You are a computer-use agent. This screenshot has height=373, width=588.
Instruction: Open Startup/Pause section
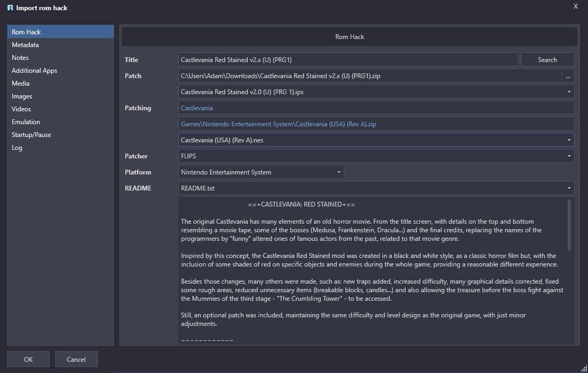[x=61, y=134]
